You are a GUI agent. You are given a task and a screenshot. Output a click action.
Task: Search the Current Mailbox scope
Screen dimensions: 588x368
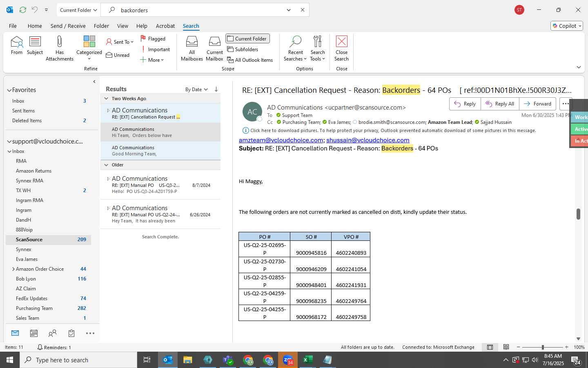pos(215,48)
